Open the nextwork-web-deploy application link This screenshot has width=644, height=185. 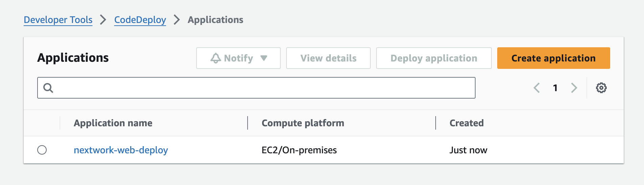(x=121, y=150)
